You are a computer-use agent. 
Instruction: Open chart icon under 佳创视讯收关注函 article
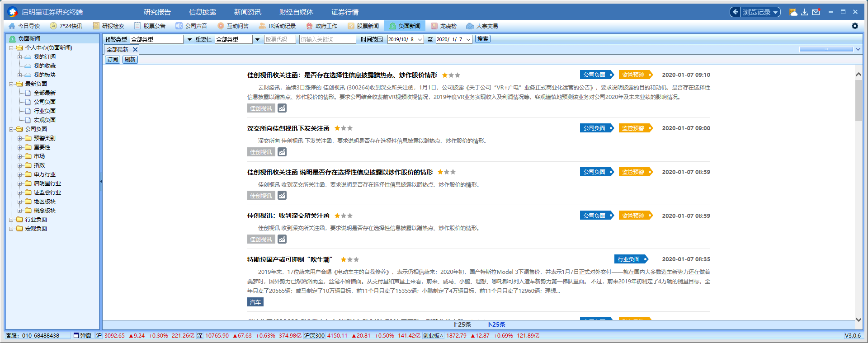[282, 108]
